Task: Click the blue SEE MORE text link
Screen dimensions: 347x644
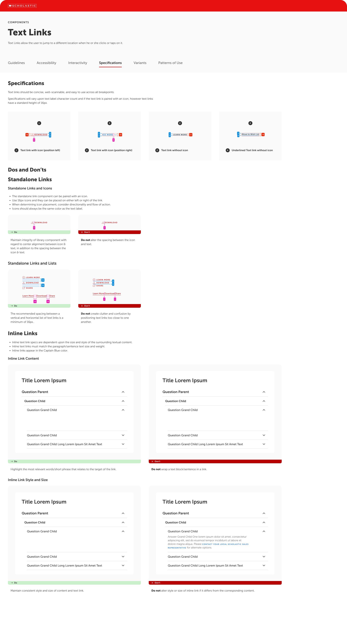Action: [108, 135]
